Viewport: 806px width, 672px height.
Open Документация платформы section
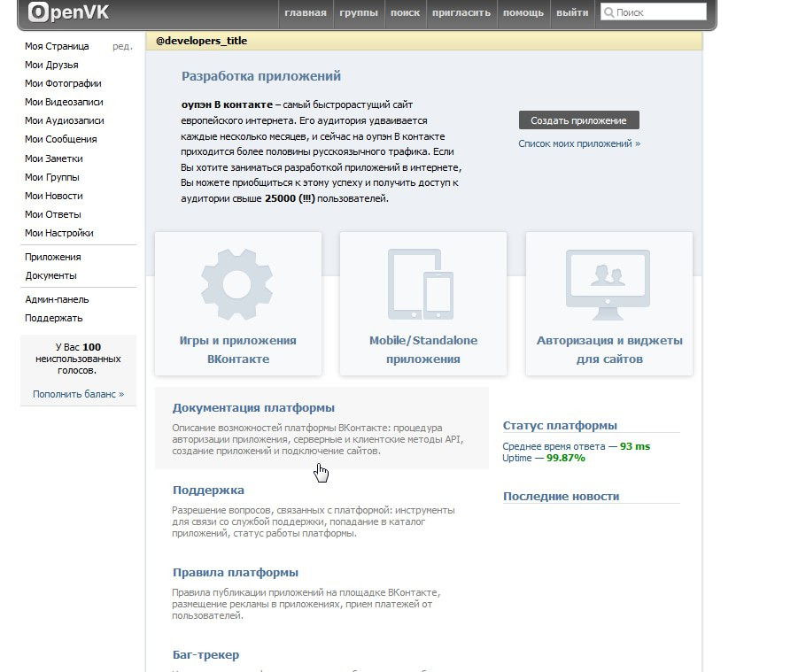click(253, 407)
